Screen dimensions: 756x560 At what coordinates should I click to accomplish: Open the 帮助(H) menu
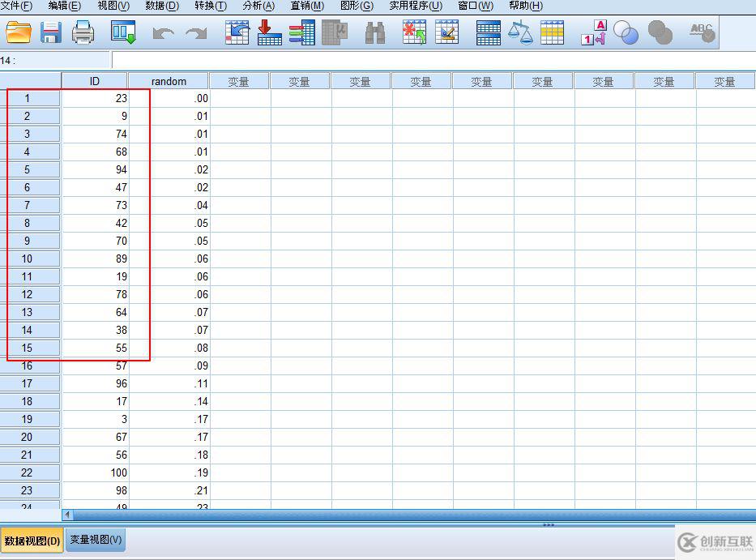(x=526, y=6)
